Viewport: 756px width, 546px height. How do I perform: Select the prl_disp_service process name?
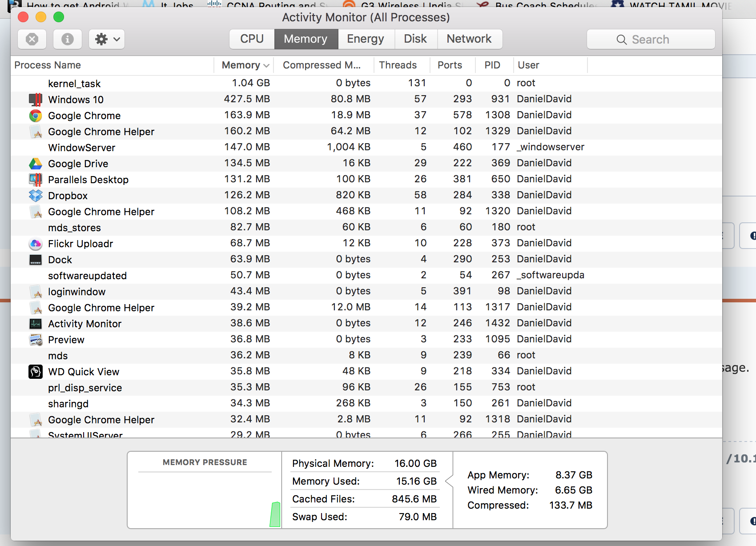pyautogui.click(x=85, y=388)
